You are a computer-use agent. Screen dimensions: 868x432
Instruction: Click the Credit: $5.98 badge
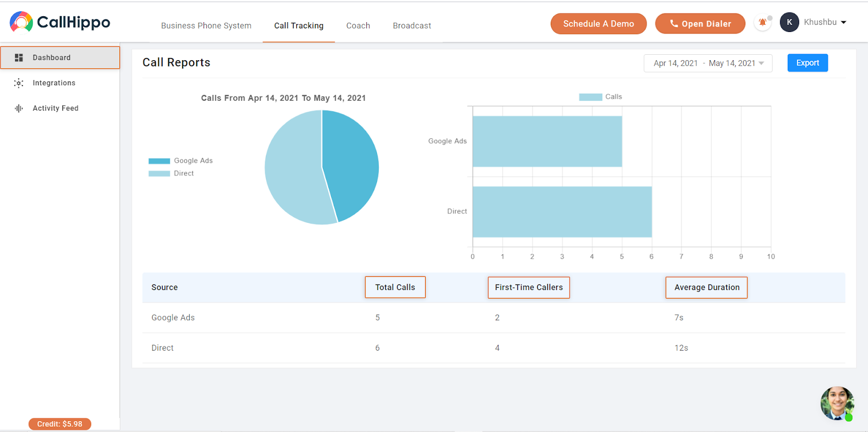coord(60,424)
